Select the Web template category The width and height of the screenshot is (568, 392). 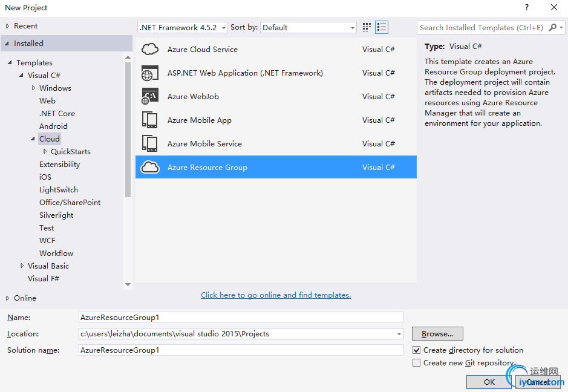(47, 100)
